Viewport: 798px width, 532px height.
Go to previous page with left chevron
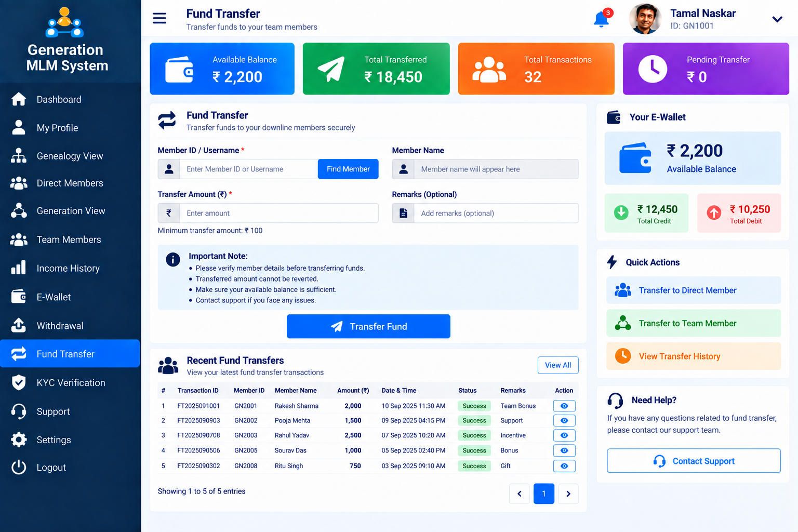[x=520, y=494]
